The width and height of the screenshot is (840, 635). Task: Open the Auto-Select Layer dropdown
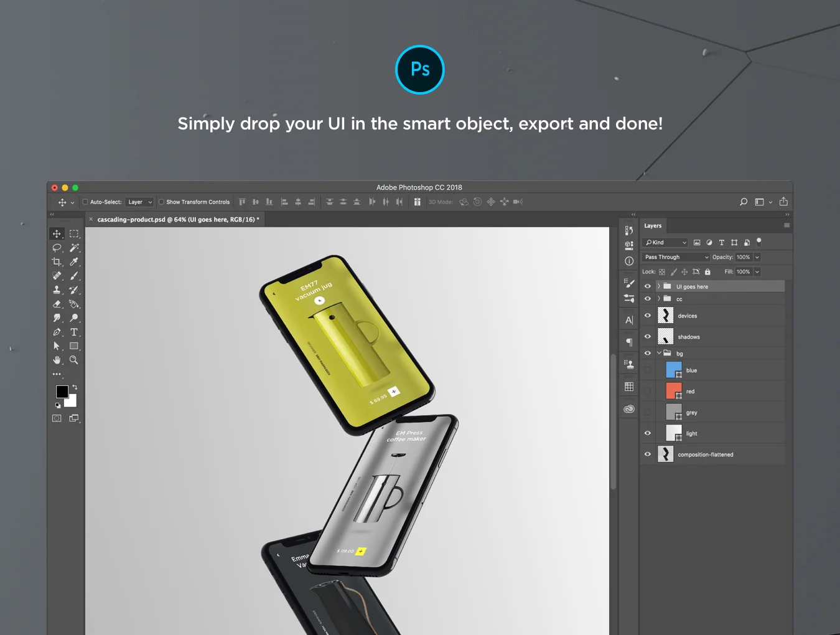(139, 202)
